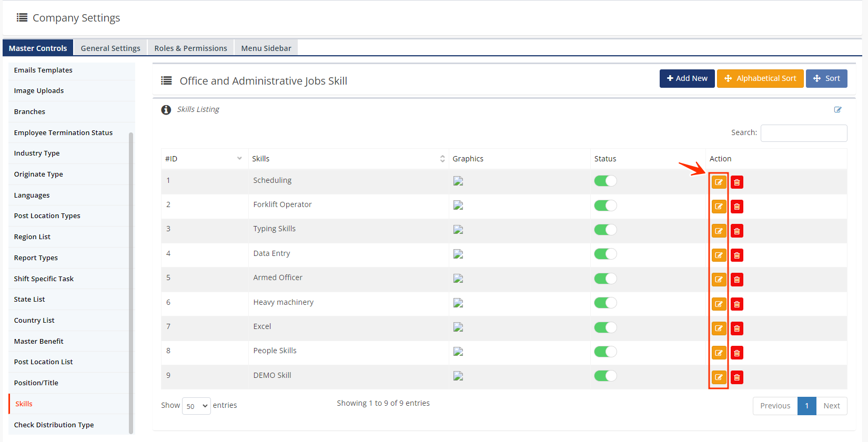Open the show entries dropdown
The image size is (868, 442).
[x=196, y=406]
